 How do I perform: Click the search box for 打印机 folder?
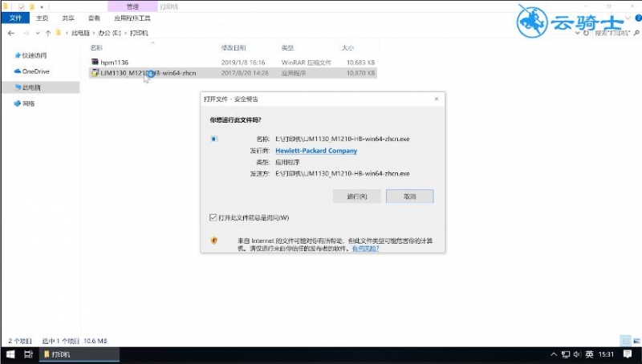point(612,33)
